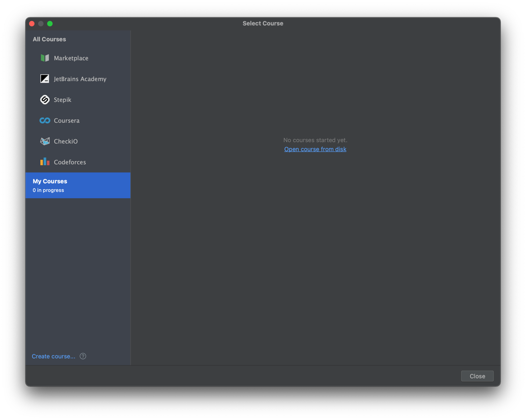This screenshot has width=526, height=420.
Task: Click the JetBrains Academy logo icon
Action: click(45, 79)
